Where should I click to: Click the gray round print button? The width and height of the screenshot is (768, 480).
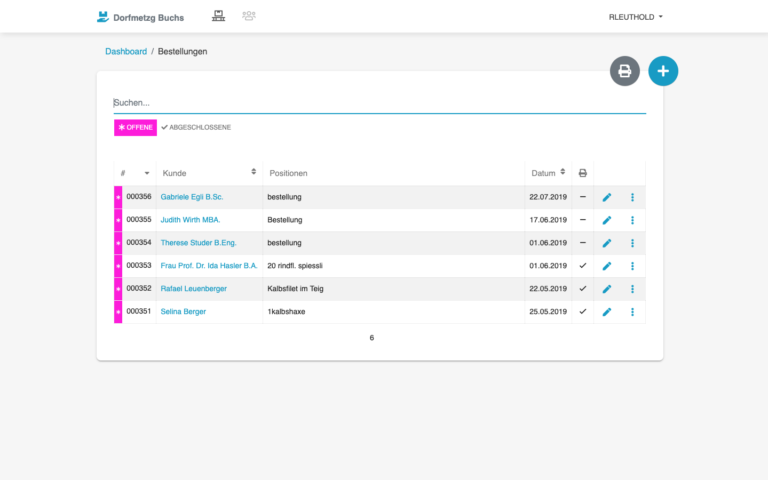tap(624, 71)
